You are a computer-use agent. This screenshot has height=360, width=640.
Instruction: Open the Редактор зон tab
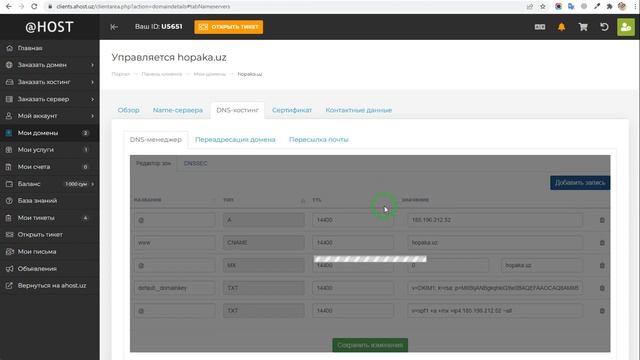click(x=153, y=163)
